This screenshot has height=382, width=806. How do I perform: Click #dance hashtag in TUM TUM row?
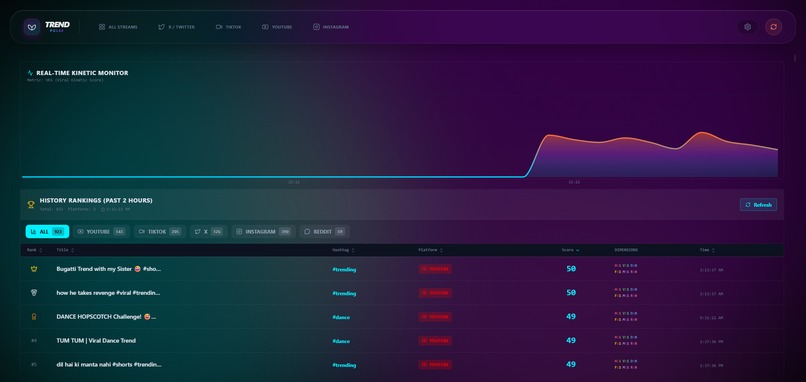point(341,341)
